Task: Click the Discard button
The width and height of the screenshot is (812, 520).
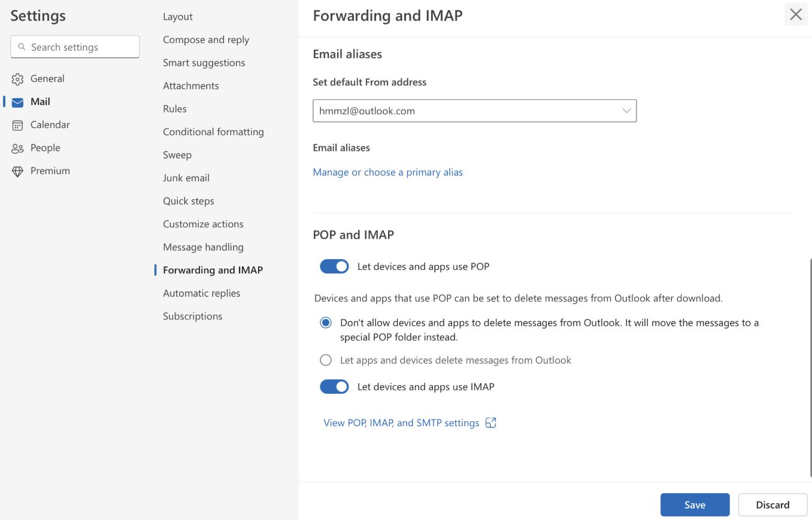Action: (x=772, y=504)
